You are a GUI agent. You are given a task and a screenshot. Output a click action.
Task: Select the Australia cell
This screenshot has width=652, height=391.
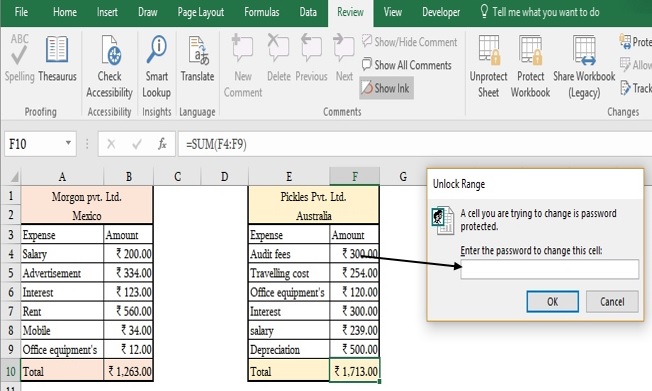314,215
